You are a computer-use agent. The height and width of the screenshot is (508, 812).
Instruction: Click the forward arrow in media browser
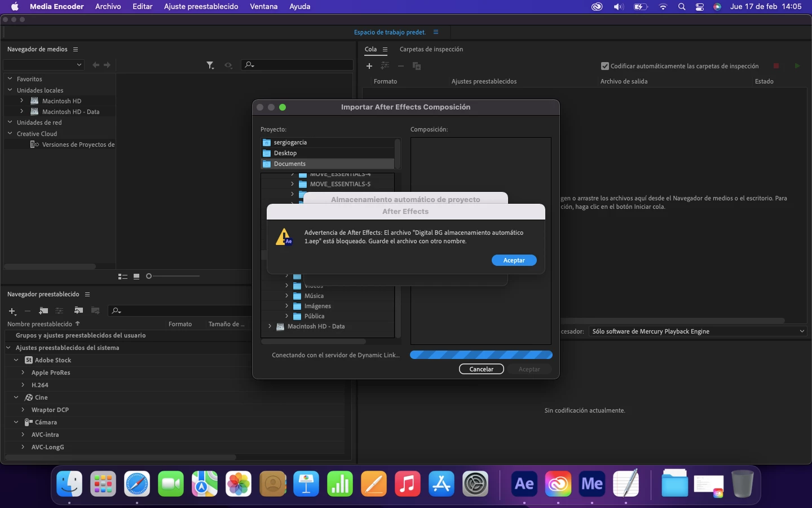tap(107, 65)
